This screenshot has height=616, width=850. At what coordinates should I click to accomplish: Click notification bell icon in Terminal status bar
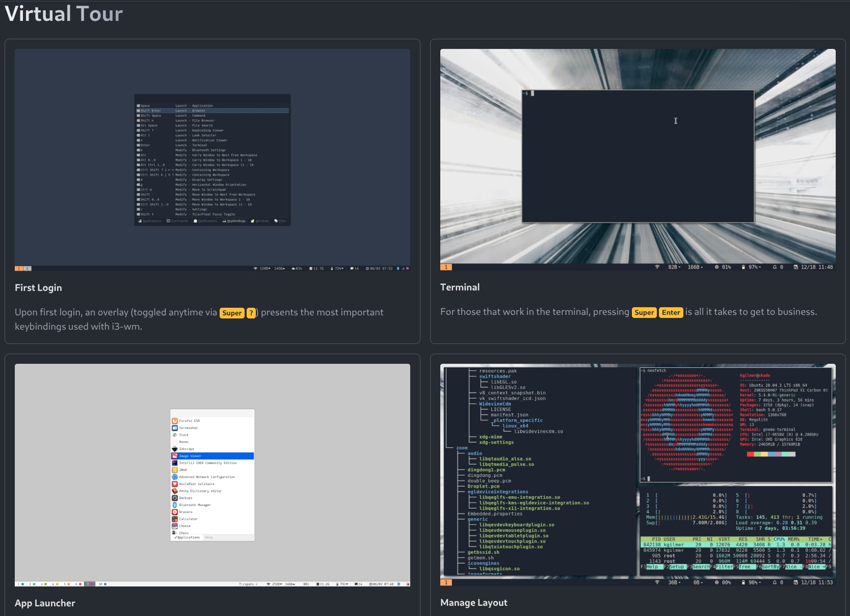click(x=775, y=267)
